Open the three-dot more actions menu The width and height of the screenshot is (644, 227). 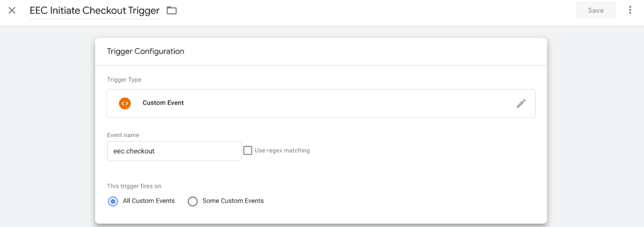[630, 10]
